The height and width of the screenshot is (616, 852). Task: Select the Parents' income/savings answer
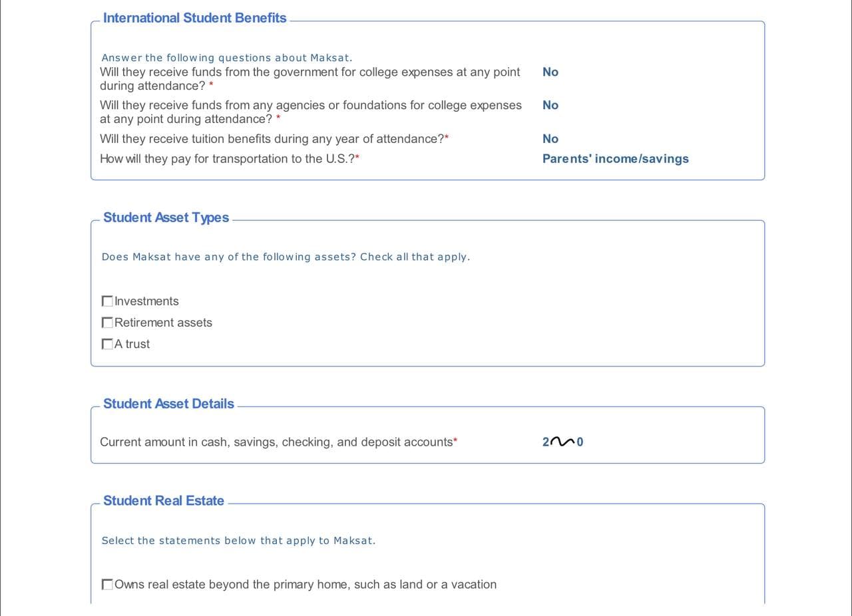(x=615, y=158)
